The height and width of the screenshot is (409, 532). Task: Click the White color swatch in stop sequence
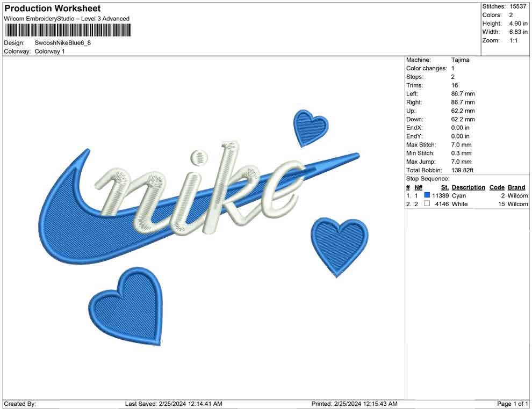point(427,203)
